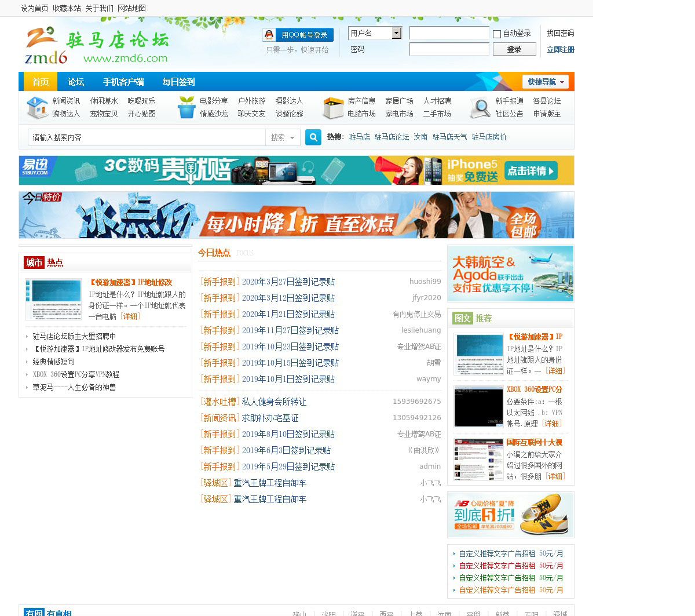The height and width of the screenshot is (616, 695).
Task: Expand the 用户名 login type dropdown
Action: [x=396, y=33]
